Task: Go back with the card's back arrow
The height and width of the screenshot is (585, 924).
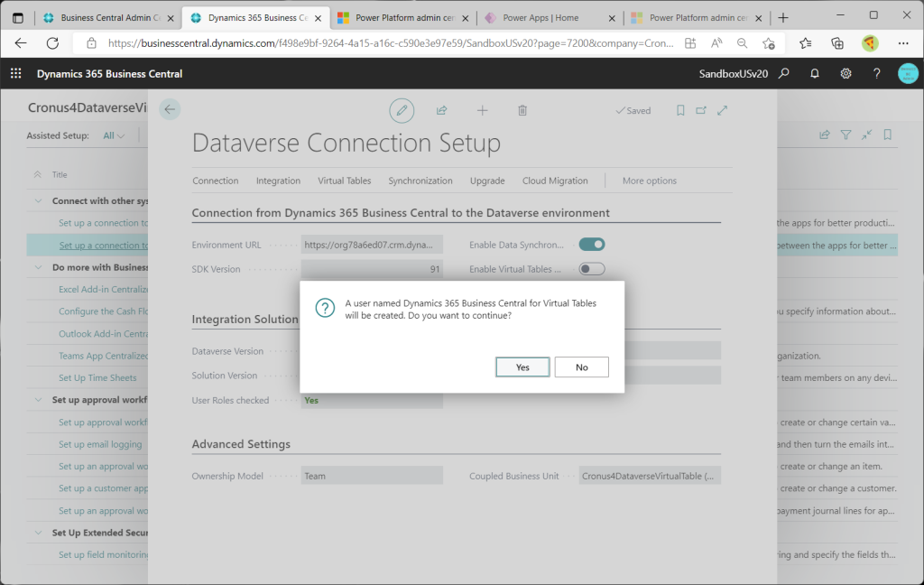Action: click(170, 109)
